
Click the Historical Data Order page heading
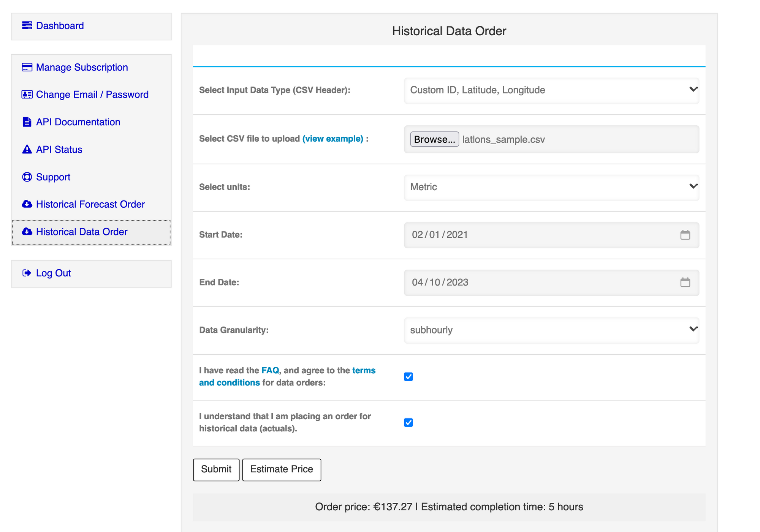click(449, 31)
